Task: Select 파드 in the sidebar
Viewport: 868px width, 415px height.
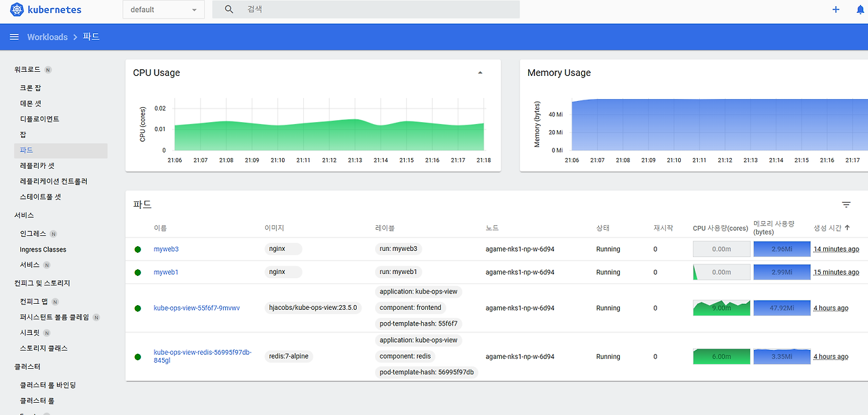Action: click(x=60, y=151)
